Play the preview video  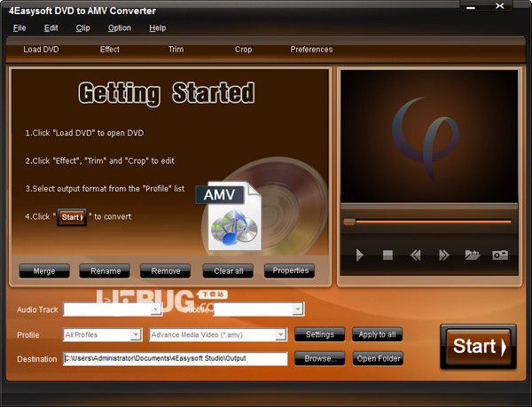pyautogui.click(x=360, y=255)
